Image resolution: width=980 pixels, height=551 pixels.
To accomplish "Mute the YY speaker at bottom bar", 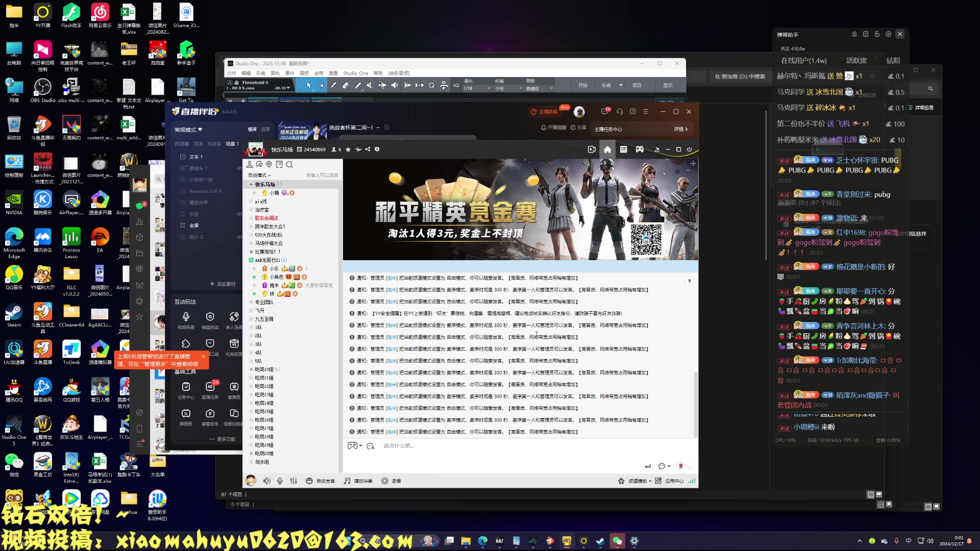I will coord(267,481).
